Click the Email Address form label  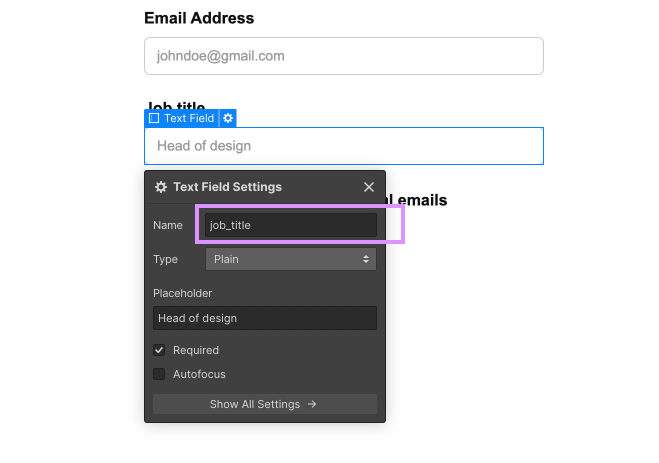199,18
